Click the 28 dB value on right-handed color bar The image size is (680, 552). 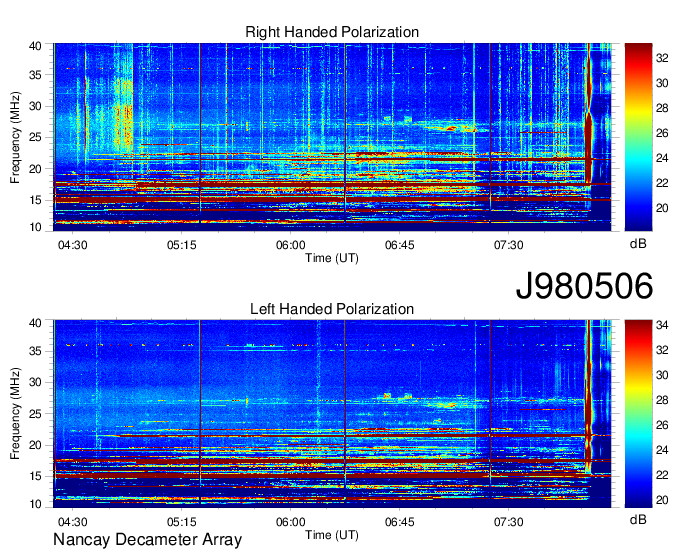662,108
